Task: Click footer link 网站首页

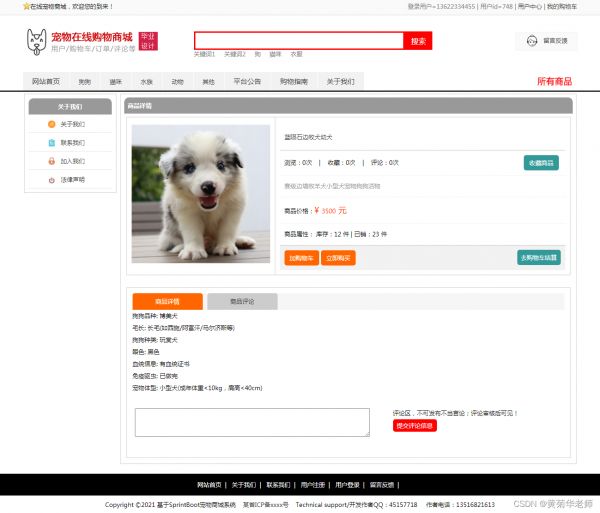Action: coord(209,485)
